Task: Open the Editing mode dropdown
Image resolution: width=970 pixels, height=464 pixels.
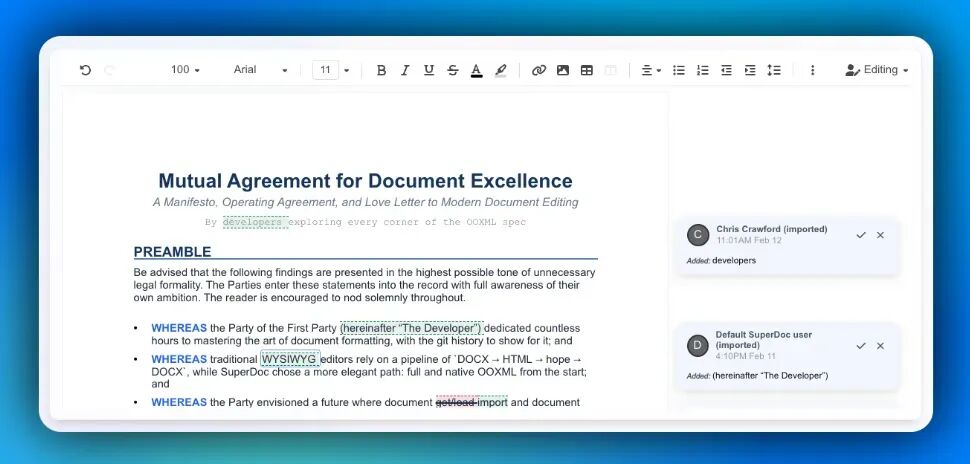Action: click(x=877, y=70)
